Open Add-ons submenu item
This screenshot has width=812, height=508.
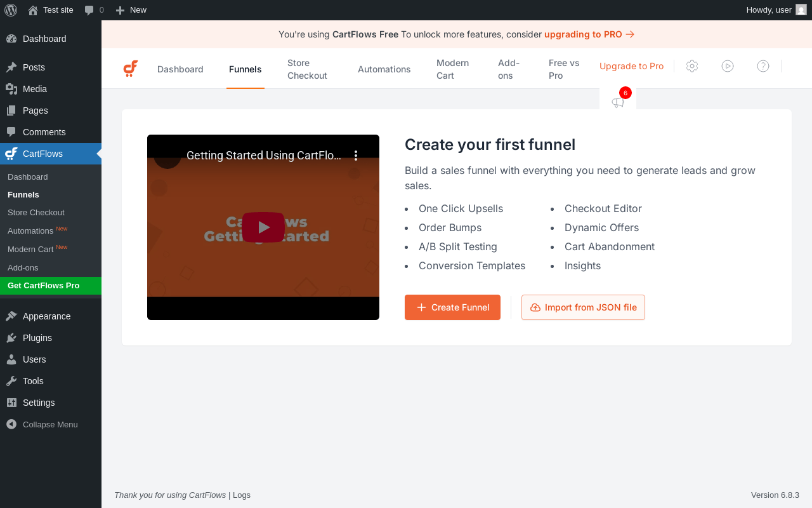tap(51, 267)
